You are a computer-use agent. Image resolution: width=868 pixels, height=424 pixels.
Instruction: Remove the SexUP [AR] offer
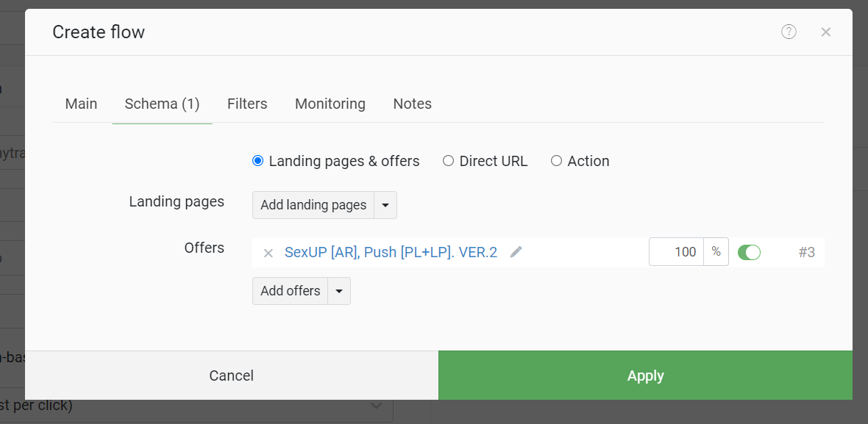point(268,254)
